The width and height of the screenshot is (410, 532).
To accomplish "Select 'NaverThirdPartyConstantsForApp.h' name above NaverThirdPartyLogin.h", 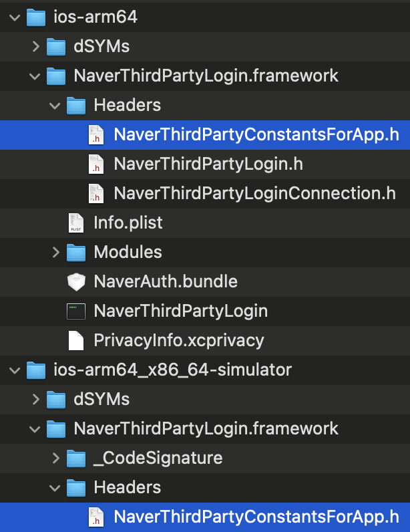I will click(x=256, y=135).
